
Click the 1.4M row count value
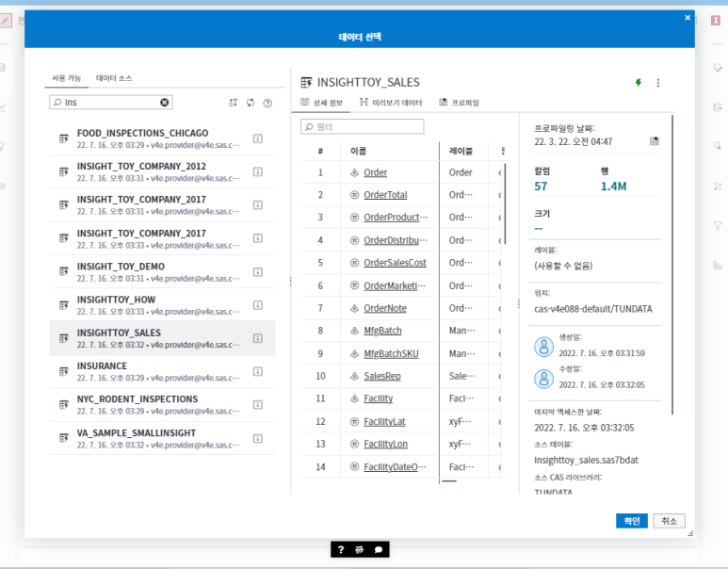[x=613, y=187]
